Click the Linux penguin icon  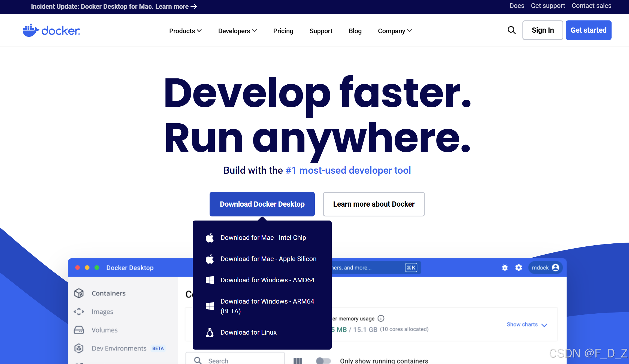pyautogui.click(x=210, y=332)
